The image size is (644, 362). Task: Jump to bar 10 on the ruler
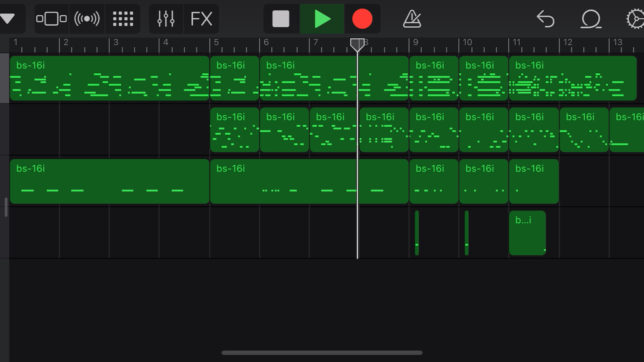pos(467,42)
